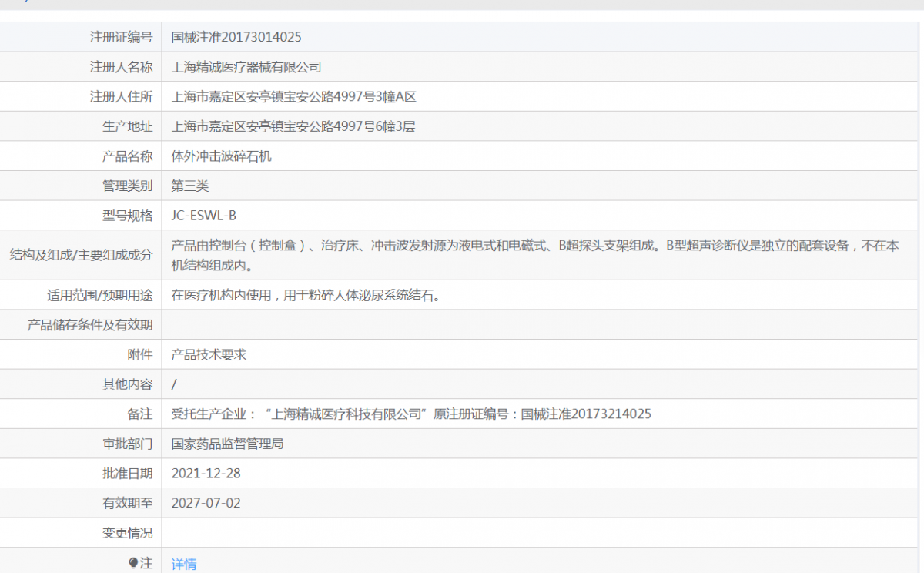Image resolution: width=924 pixels, height=573 pixels.
Task: Click approval department 国家药品监督管理局
Action: [227, 444]
